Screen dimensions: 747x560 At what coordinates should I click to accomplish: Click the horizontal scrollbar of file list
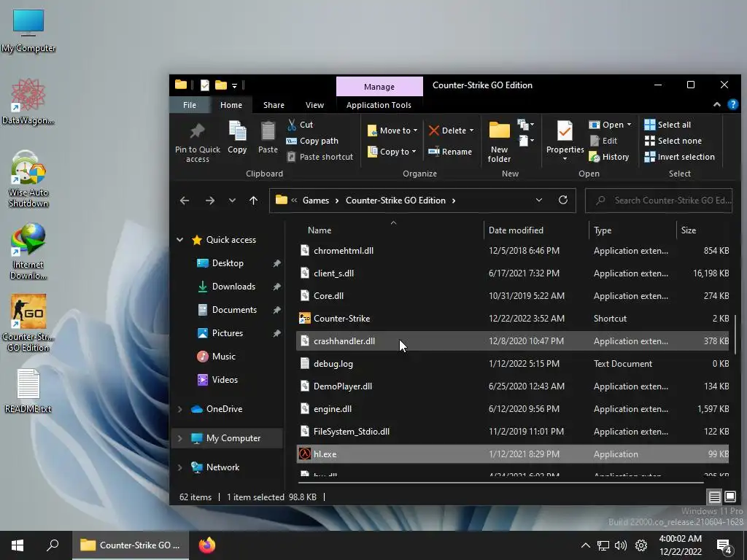[499, 483]
